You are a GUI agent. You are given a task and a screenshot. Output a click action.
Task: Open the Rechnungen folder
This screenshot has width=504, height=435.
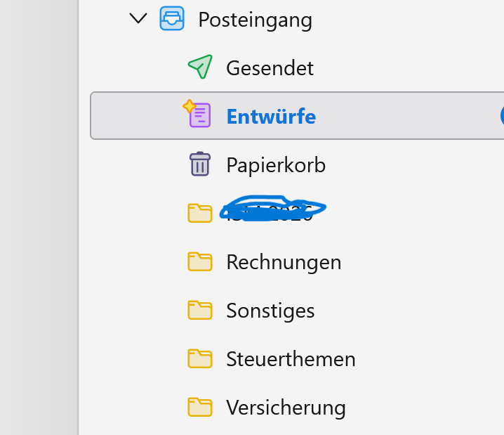tap(284, 262)
